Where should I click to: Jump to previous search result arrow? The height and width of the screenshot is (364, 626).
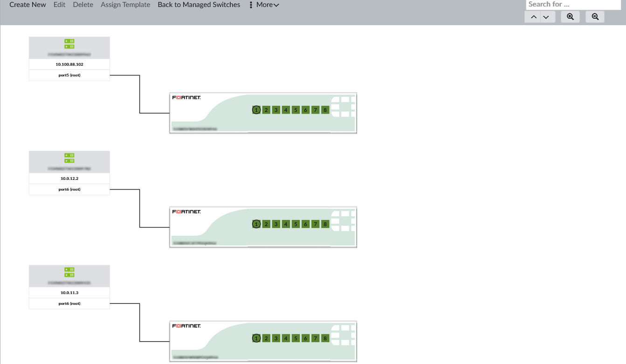[x=534, y=17]
